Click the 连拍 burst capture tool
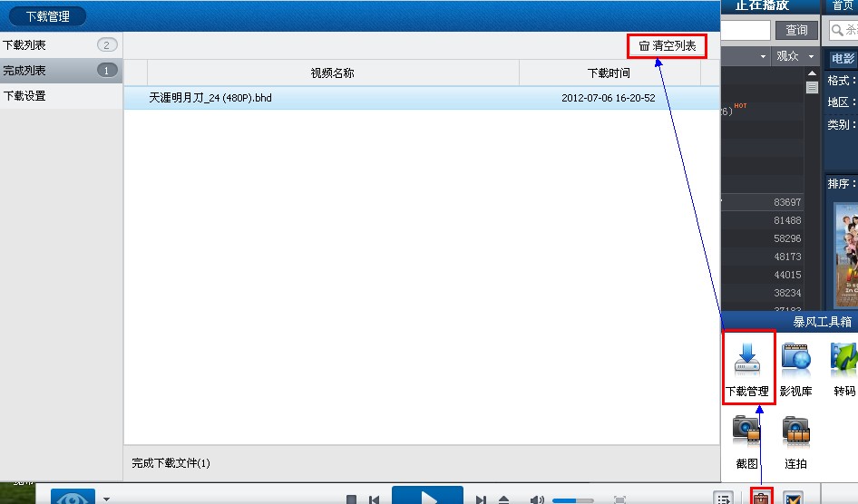This screenshot has width=858, height=504. [x=795, y=441]
